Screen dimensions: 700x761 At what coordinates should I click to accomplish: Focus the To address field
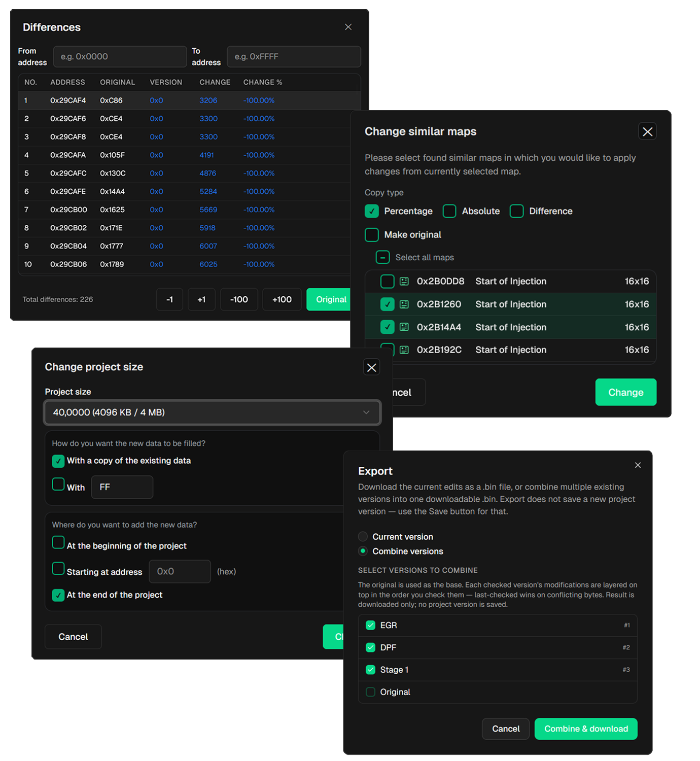tap(294, 56)
